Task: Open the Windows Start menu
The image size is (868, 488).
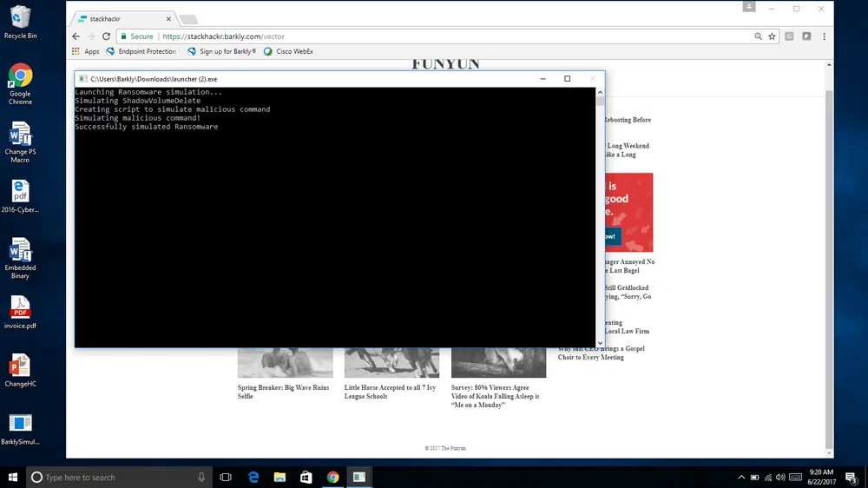Action: 13,477
